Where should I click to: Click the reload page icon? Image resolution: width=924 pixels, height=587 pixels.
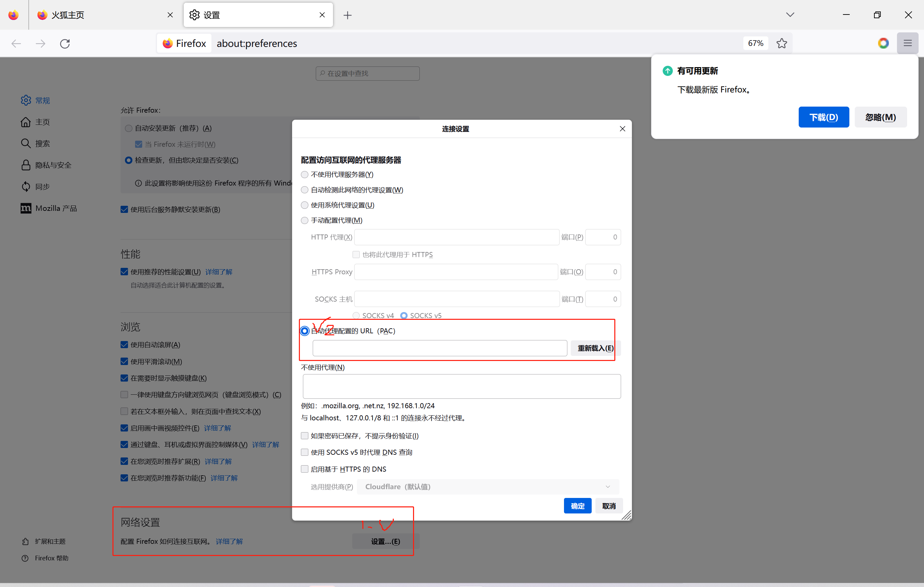(x=65, y=43)
